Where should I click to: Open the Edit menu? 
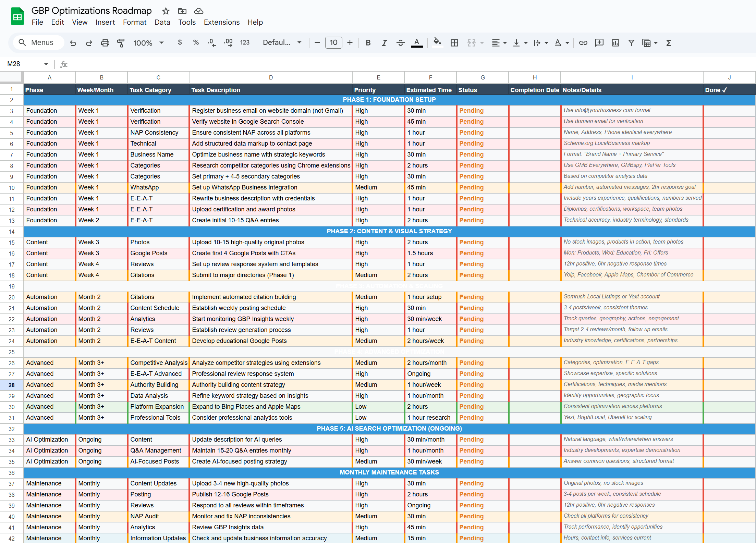pyautogui.click(x=58, y=22)
